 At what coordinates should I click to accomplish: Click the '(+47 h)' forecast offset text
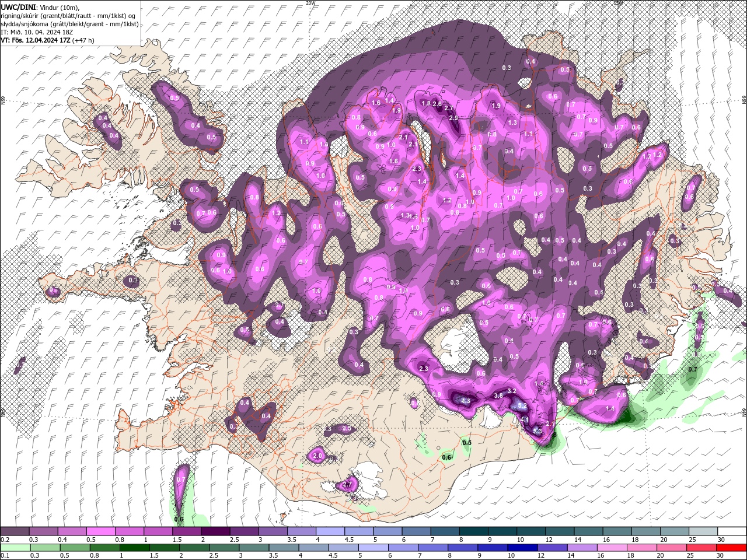point(83,40)
